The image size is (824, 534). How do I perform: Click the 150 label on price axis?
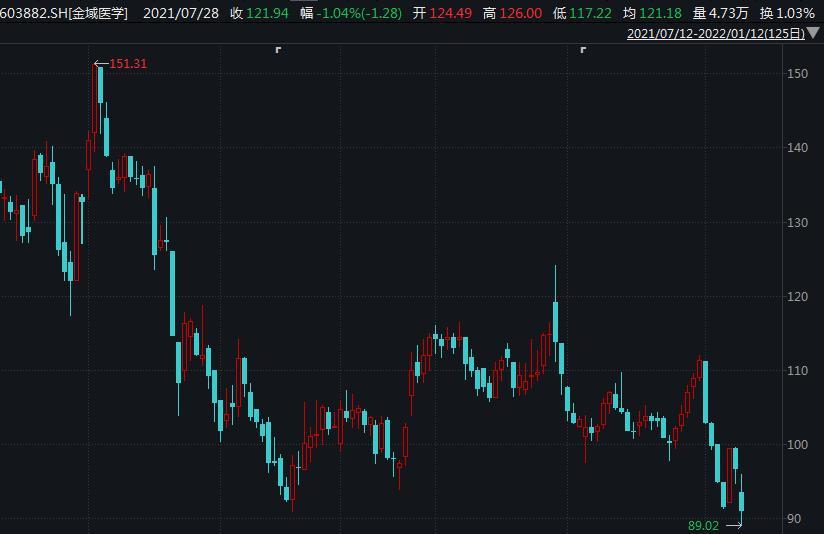tap(797, 74)
